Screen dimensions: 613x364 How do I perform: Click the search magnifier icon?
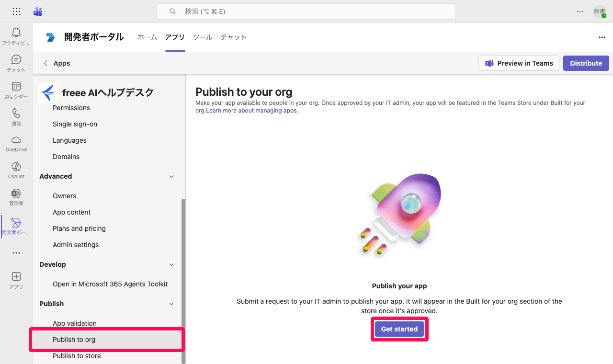pos(173,11)
